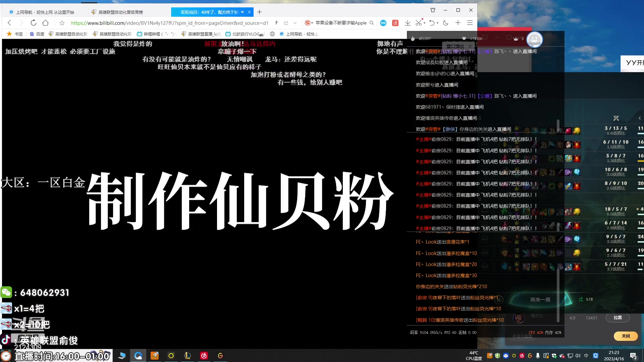Click the round avatar floating icon
Screen dimensions: 644x362
(x=535, y=40)
